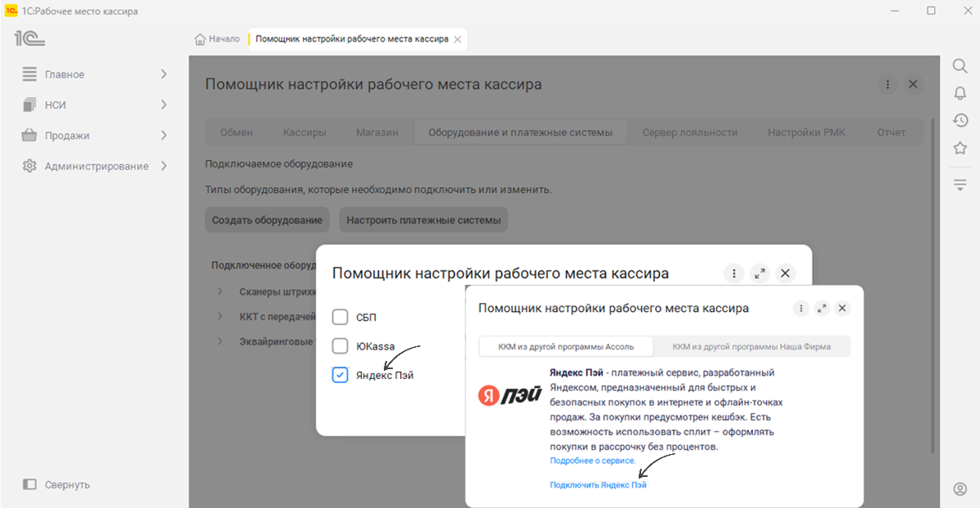Close the Помощник настройки tab
Screen dimensions: 980x508
point(457,39)
